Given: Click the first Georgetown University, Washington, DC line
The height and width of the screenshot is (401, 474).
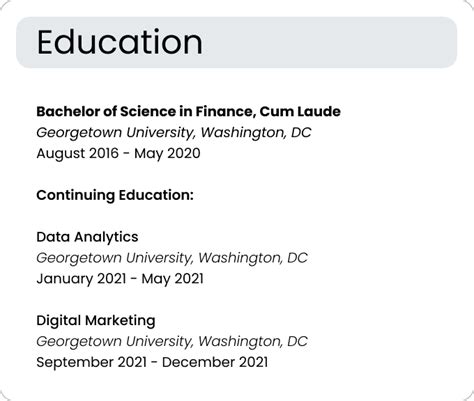Looking at the screenshot, I should (x=174, y=133).
